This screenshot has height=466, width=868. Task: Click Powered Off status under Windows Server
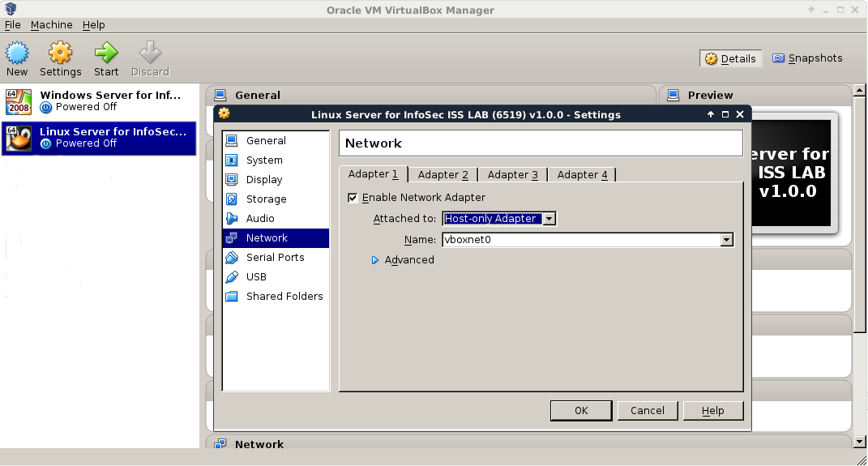coord(86,107)
